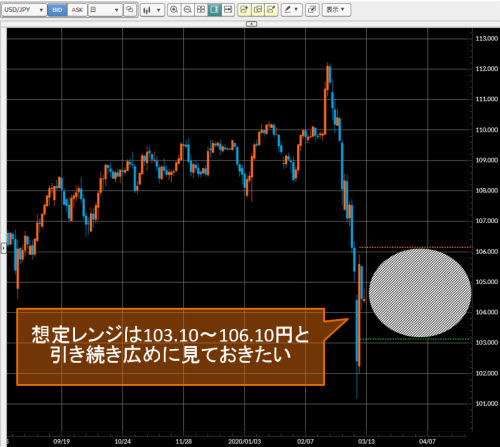Click the third yellow edit-chart icon
500x447 pixels.
point(271,10)
